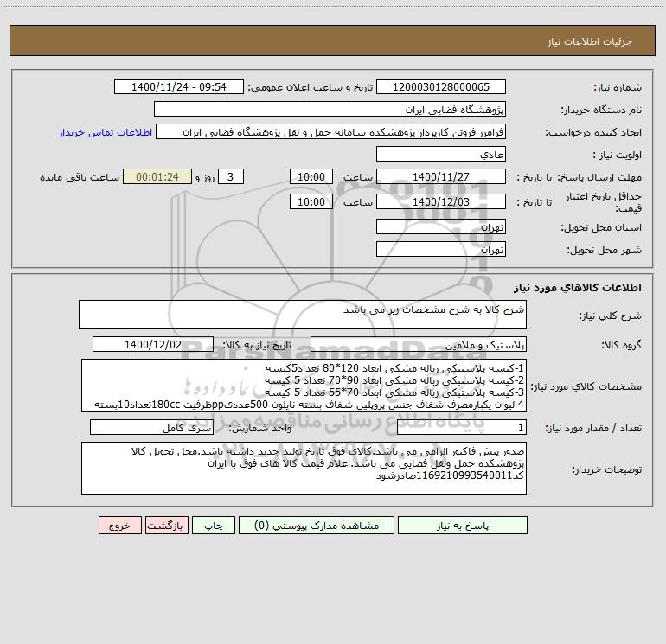Image resolution: width=666 pixels, height=644 pixels.
Task: Click label ساعت باقی مانده
Action: 80,177
